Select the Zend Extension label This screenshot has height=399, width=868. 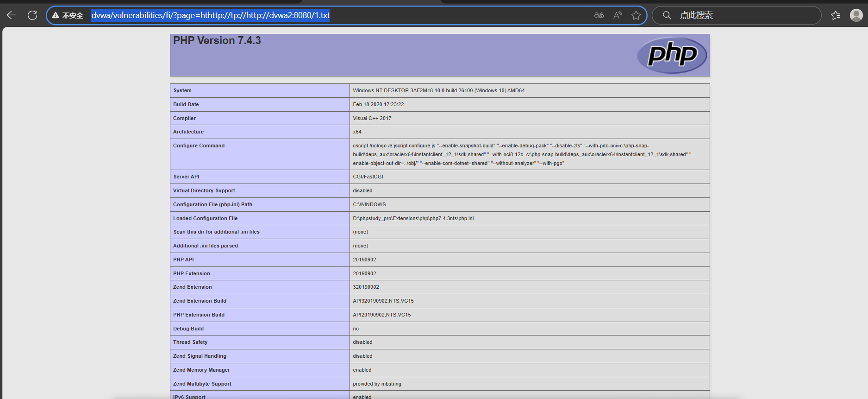pyautogui.click(x=193, y=287)
